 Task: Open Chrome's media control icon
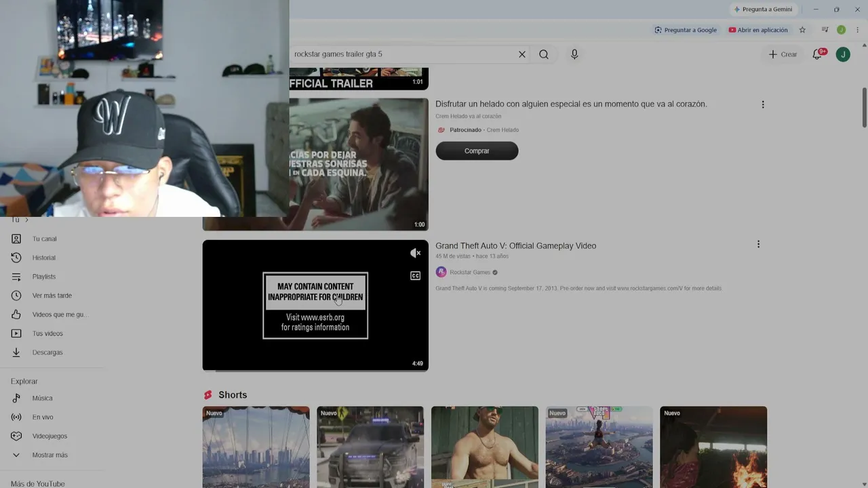[x=825, y=30]
